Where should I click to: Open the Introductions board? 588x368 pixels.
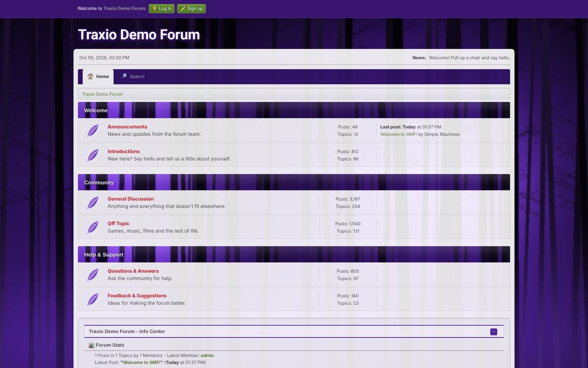click(123, 151)
